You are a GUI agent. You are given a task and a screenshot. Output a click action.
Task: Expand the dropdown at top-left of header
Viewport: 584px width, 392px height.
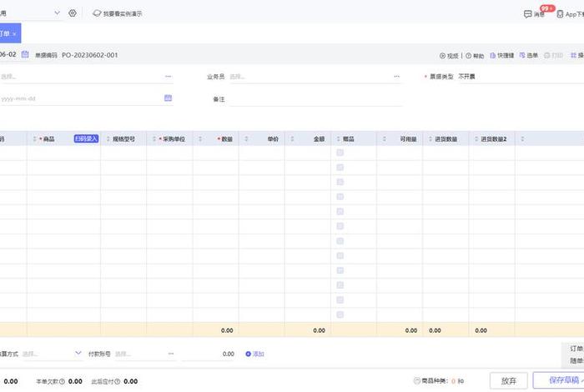57,13
